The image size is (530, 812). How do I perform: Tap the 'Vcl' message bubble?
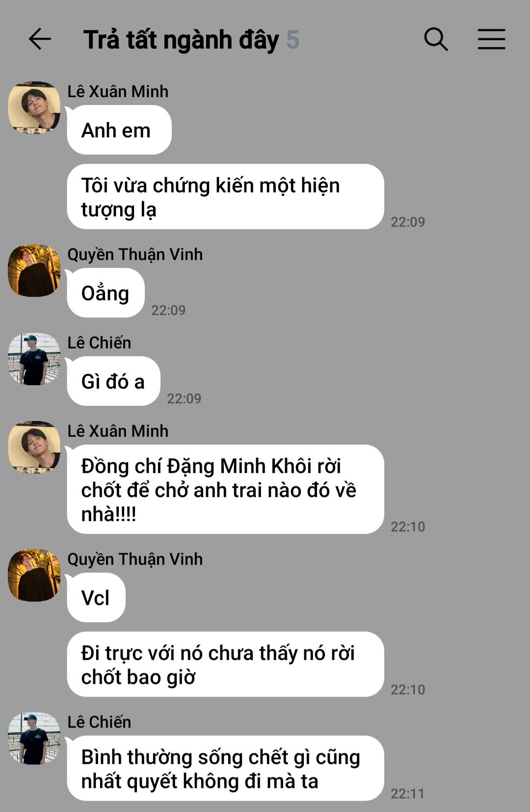tap(96, 598)
